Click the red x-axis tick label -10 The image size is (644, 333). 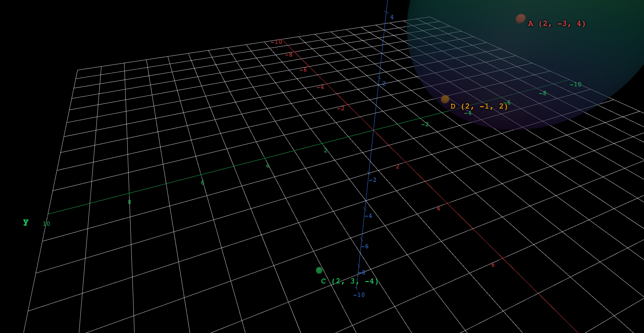pos(276,42)
